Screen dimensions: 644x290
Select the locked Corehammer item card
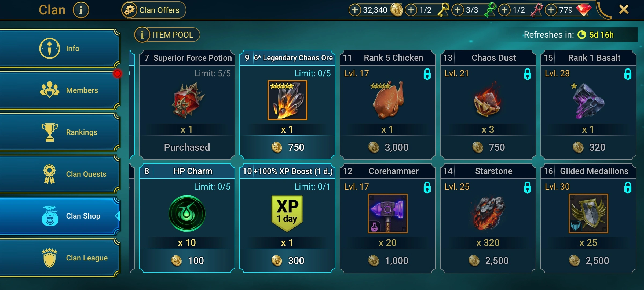coord(387,219)
